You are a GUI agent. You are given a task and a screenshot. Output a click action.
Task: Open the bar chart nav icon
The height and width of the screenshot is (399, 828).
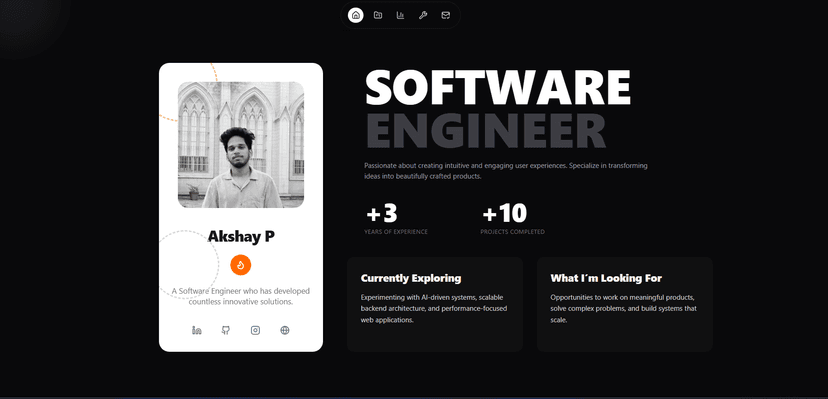tap(400, 15)
